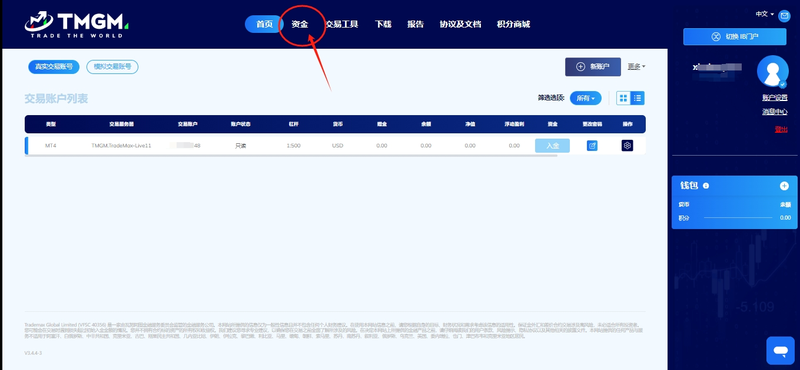The image size is (800, 370).
Task: Click the red 退出 logout link
Action: coord(781,130)
